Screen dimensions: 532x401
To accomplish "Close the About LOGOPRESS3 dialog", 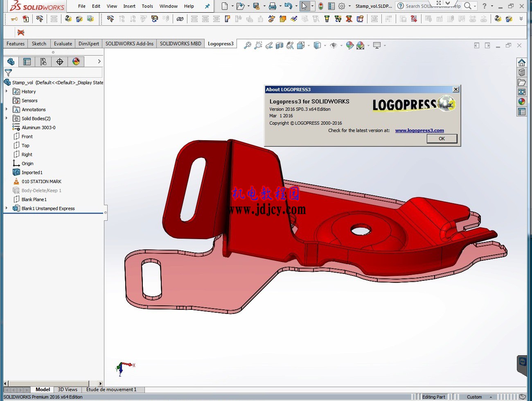I will point(456,90).
